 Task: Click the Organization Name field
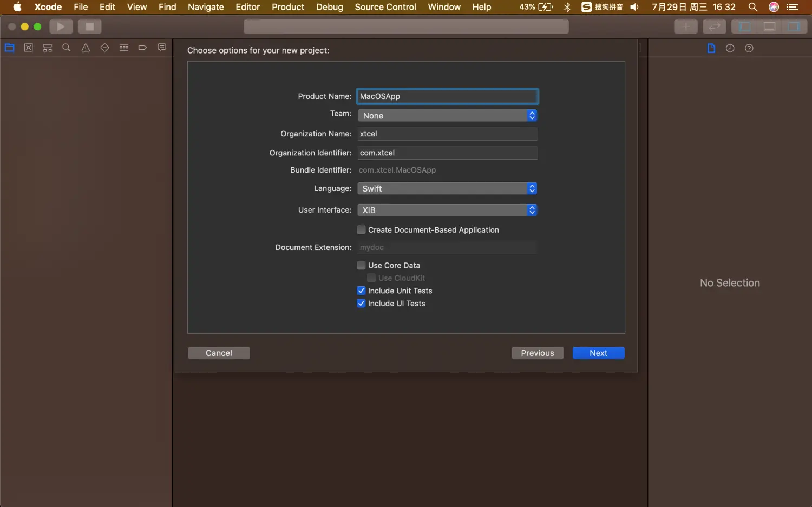point(447,134)
